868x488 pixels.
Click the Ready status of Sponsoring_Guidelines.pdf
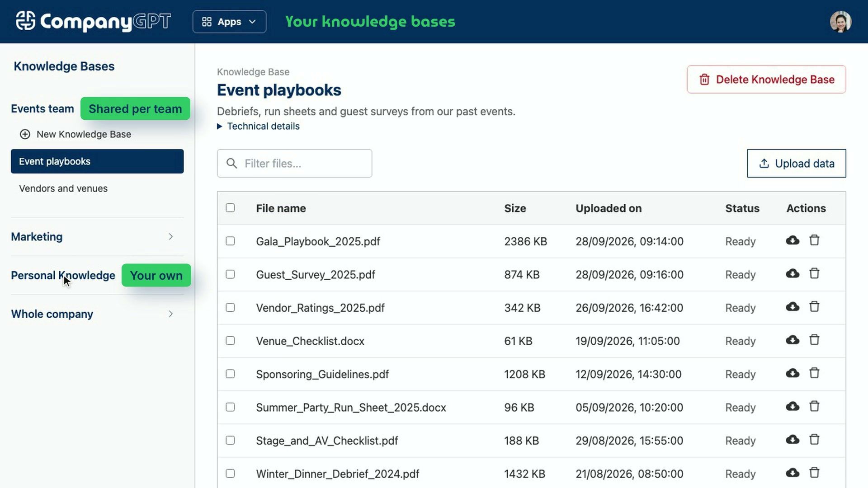tap(740, 375)
